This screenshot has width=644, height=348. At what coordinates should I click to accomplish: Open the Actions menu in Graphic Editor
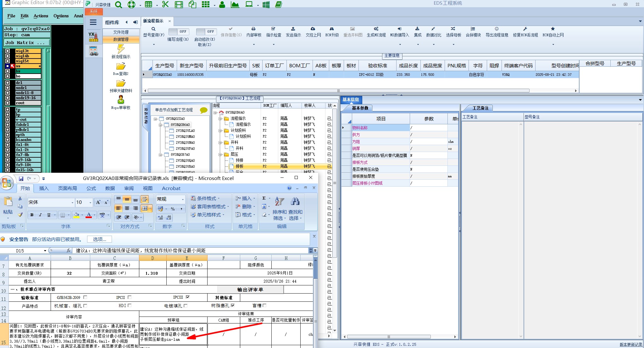point(41,16)
